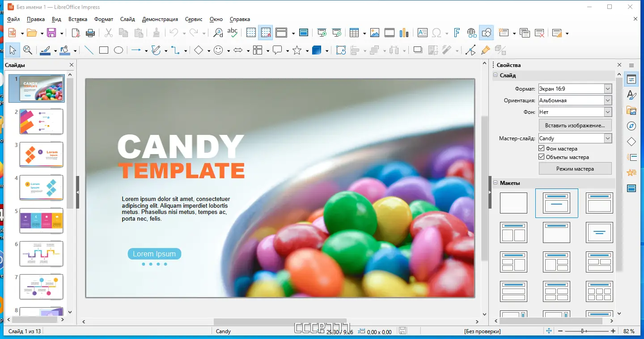The width and height of the screenshot is (644, 339).
Task: Click the 'Режим мастера' button
Action: 575,169
